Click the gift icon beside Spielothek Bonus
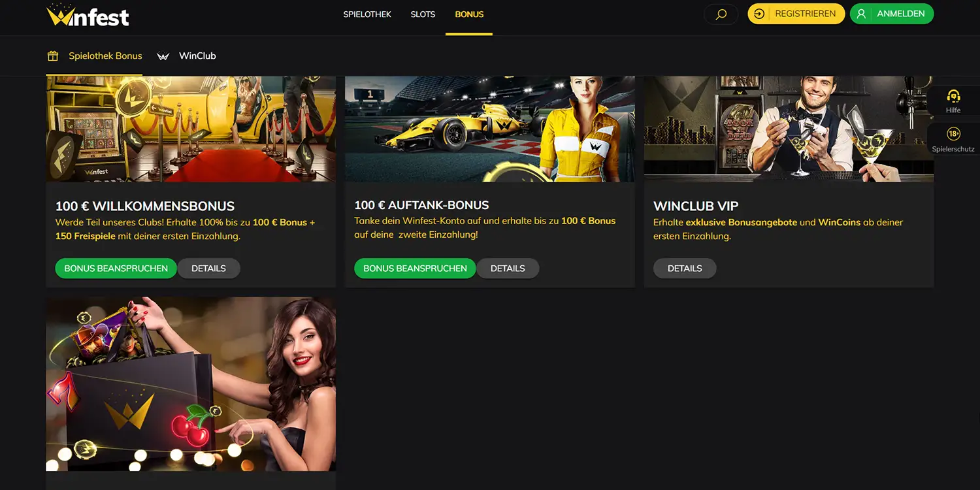 pyautogui.click(x=53, y=56)
